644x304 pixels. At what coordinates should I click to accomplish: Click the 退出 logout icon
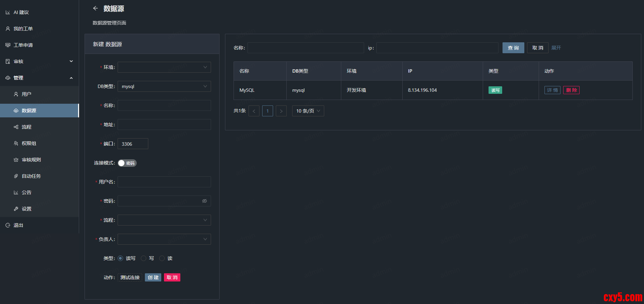pos(8,225)
